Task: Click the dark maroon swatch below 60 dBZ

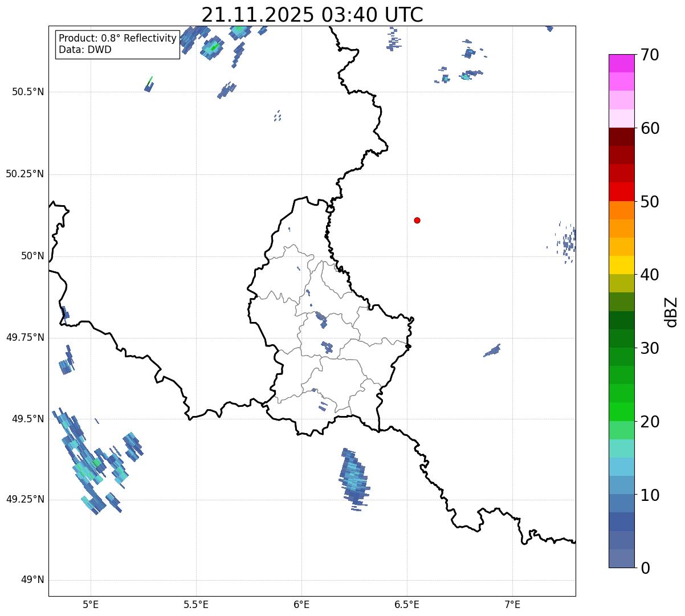Action: (621, 137)
